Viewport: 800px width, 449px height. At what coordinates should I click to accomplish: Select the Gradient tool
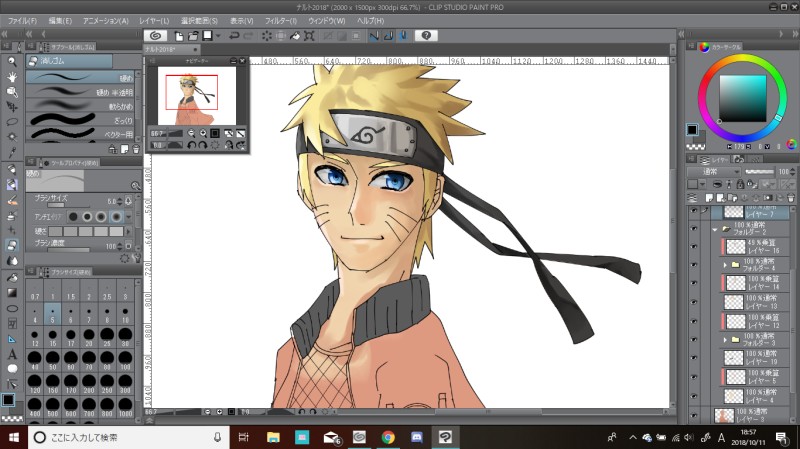(x=12, y=293)
